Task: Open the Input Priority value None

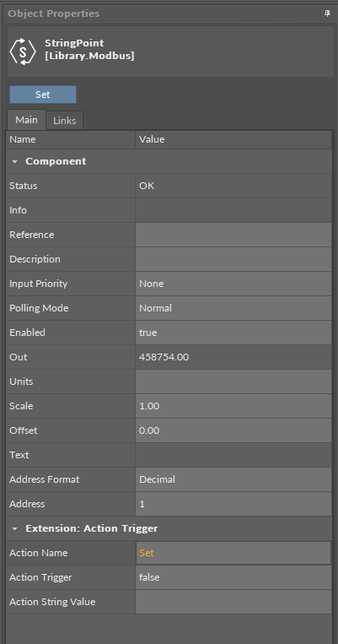Action: (x=233, y=284)
